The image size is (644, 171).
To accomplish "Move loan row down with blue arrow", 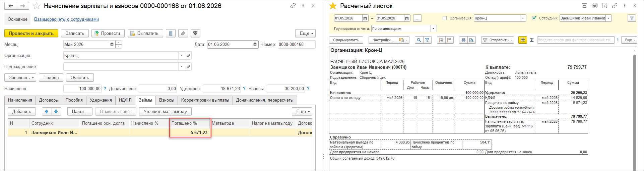I will [56, 111].
